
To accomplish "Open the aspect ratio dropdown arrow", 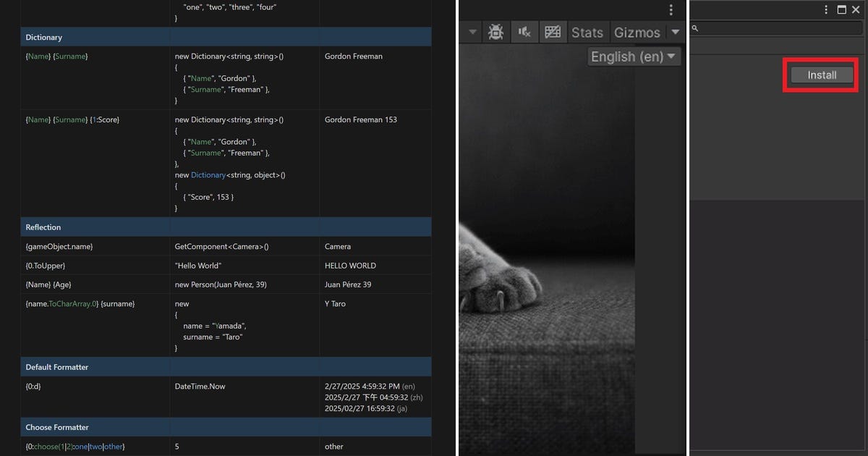I will pos(474,32).
